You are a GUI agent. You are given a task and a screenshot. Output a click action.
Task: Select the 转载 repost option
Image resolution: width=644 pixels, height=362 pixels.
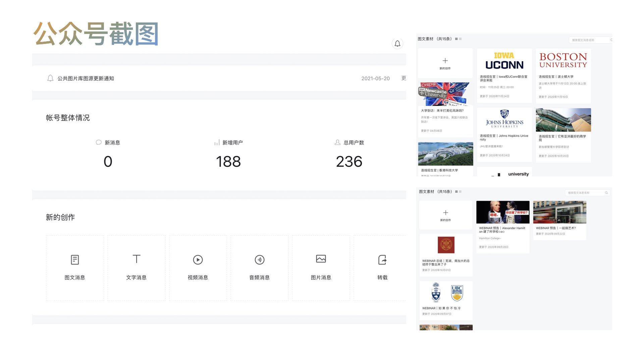pos(382,267)
